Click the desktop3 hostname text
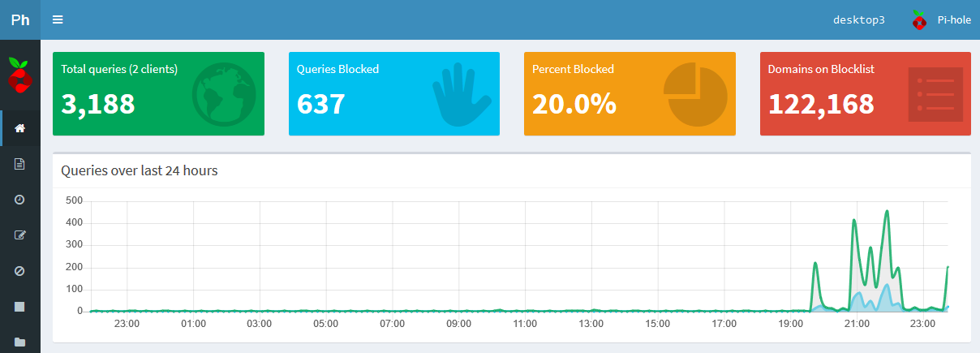The height and width of the screenshot is (353, 980). (859, 19)
